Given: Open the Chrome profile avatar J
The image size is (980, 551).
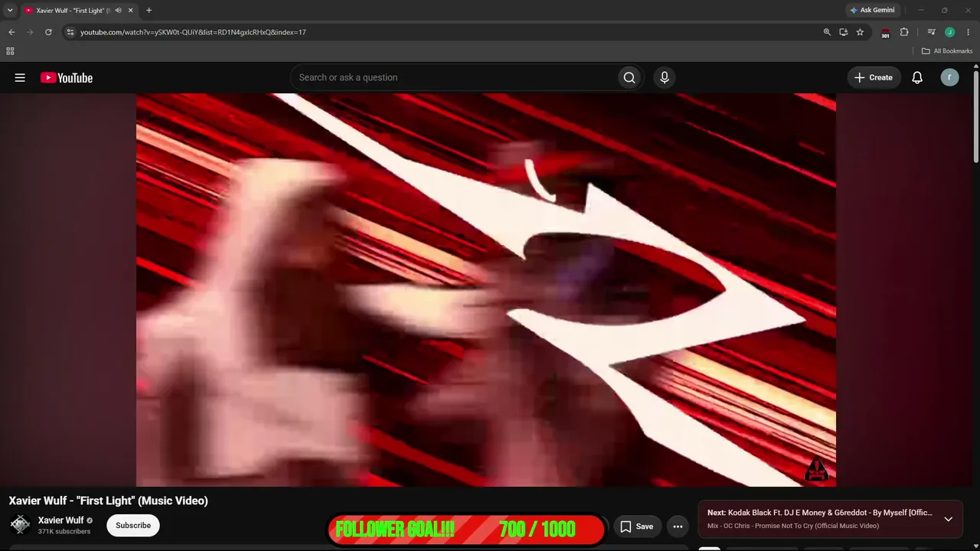Looking at the screenshot, I should pos(949,32).
